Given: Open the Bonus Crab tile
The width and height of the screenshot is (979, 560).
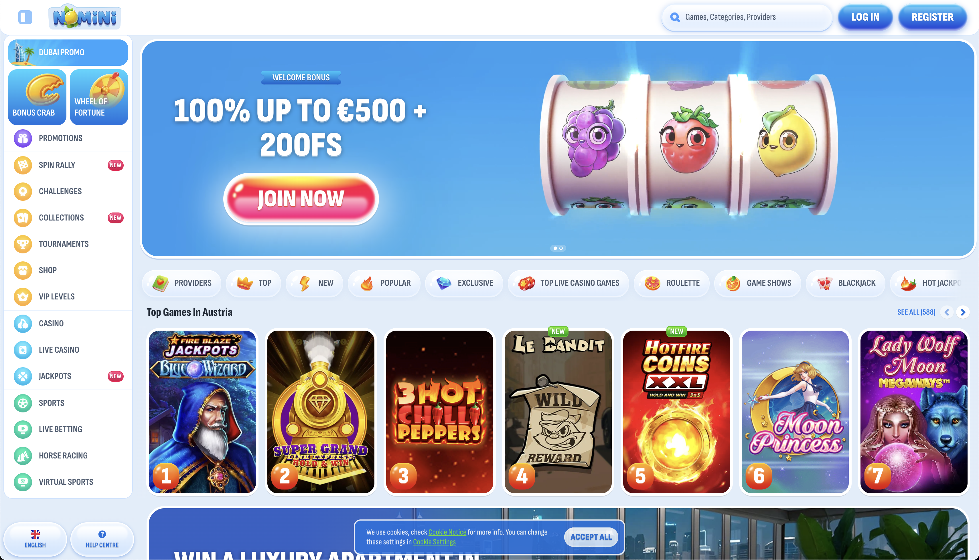Looking at the screenshot, I should click(x=37, y=97).
